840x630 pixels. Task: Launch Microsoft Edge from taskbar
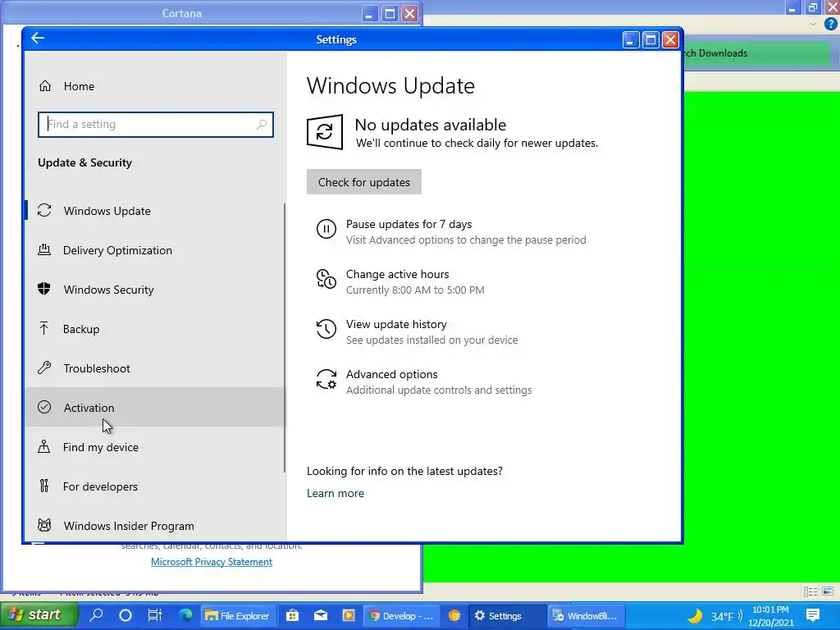[185, 615]
